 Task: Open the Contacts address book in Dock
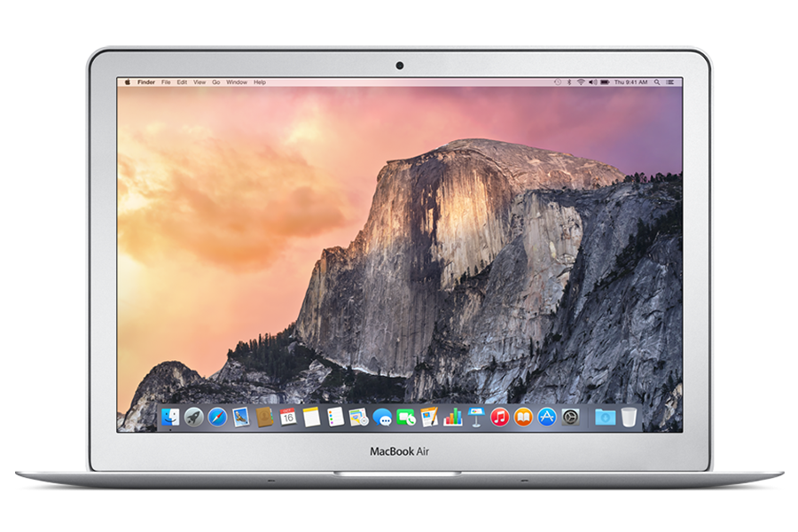[264, 418]
